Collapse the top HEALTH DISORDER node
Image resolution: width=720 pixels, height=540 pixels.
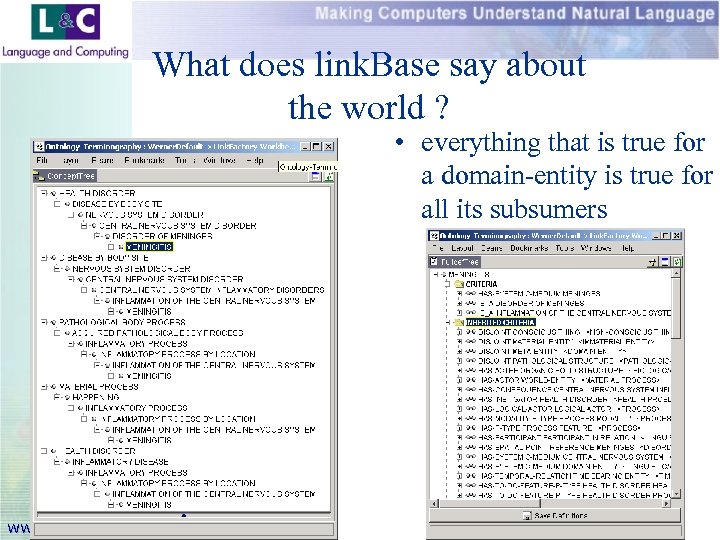(x=44, y=193)
